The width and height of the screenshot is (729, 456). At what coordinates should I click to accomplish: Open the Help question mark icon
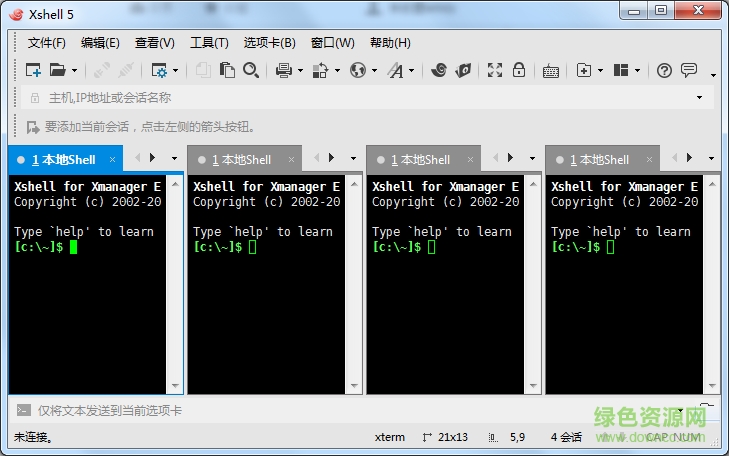tap(664, 70)
